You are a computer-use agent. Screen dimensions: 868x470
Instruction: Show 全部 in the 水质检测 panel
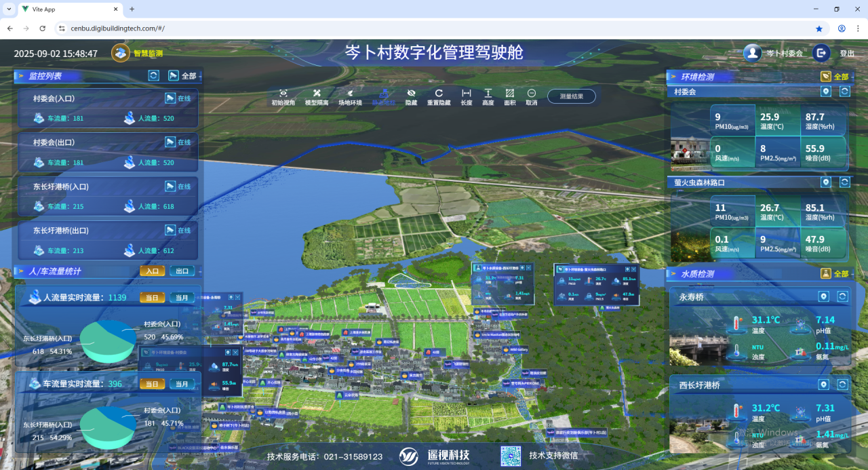[x=835, y=274]
